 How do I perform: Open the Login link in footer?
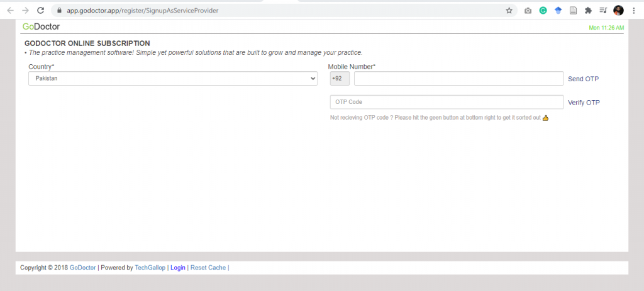click(x=178, y=268)
